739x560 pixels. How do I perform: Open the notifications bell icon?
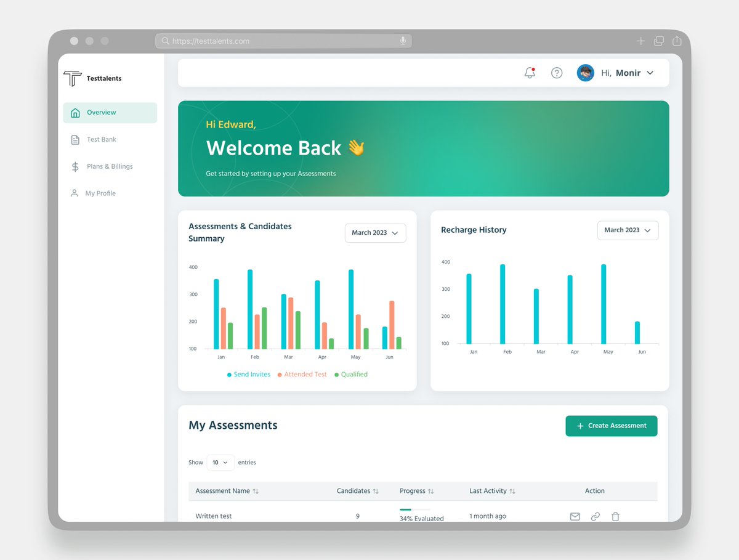(x=528, y=72)
